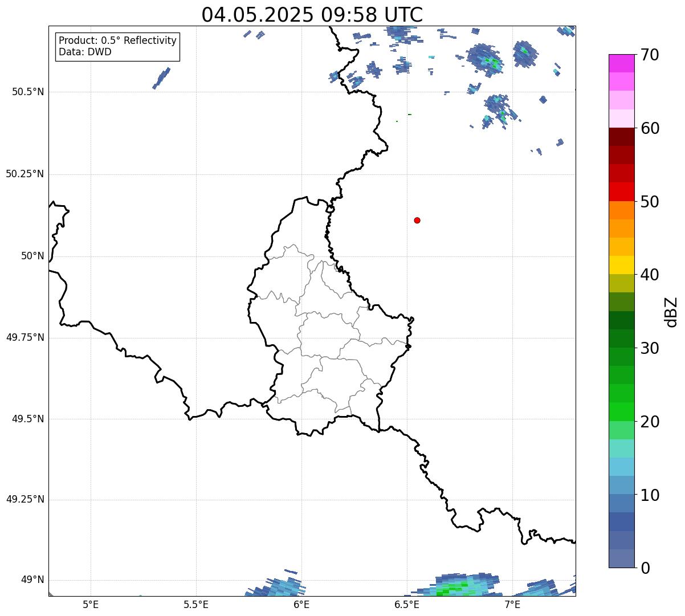
Task: Click the colorbar tick label '70'
Action: click(650, 55)
